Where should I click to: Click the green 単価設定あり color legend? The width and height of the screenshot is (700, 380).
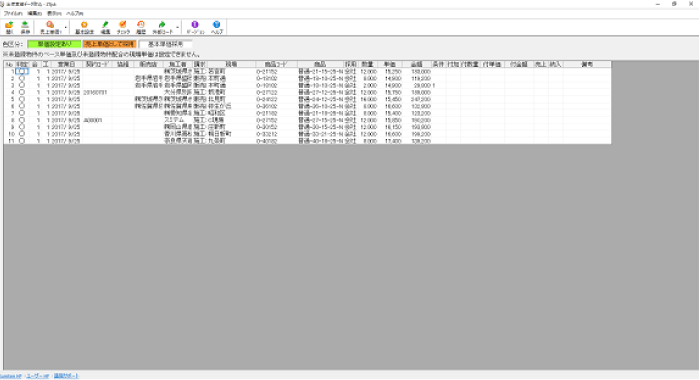coord(54,44)
